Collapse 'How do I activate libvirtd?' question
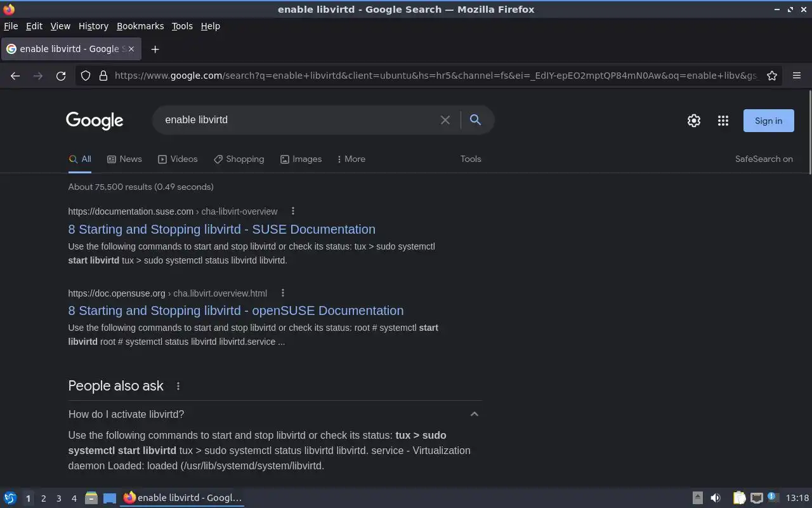Screen dimensions: 812x508 point(474,414)
